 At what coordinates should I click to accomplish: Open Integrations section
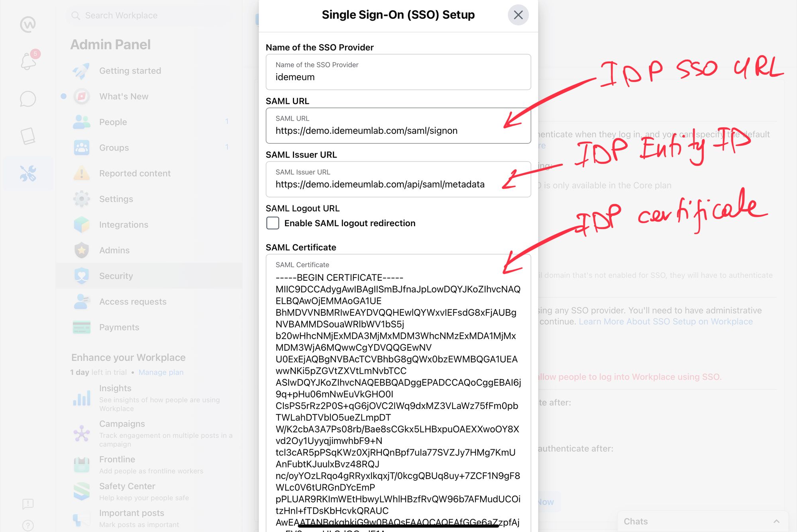[x=149, y=225]
